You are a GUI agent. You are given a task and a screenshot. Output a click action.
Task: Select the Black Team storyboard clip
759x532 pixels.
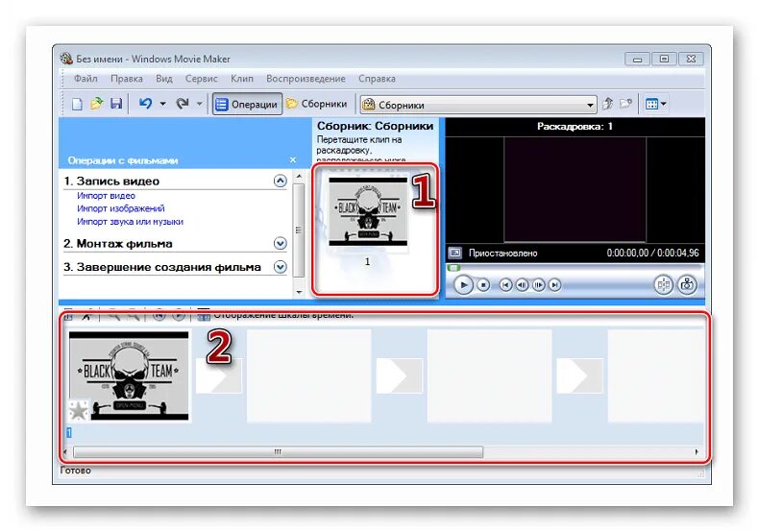(x=129, y=375)
